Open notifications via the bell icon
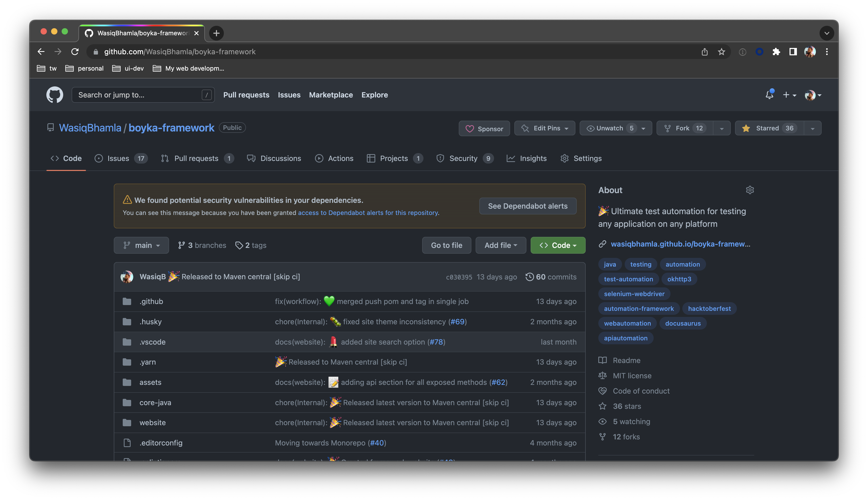This screenshot has width=868, height=500. pyautogui.click(x=769, y=95)
